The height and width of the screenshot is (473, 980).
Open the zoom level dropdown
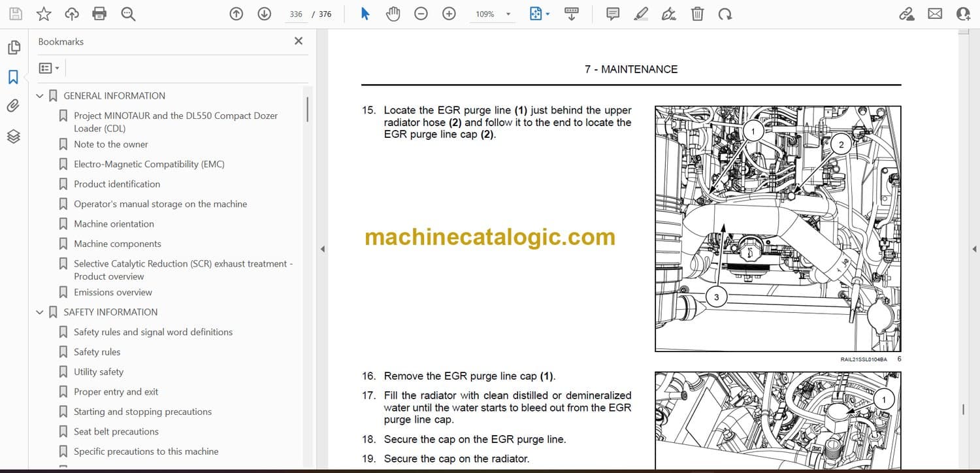508,14
